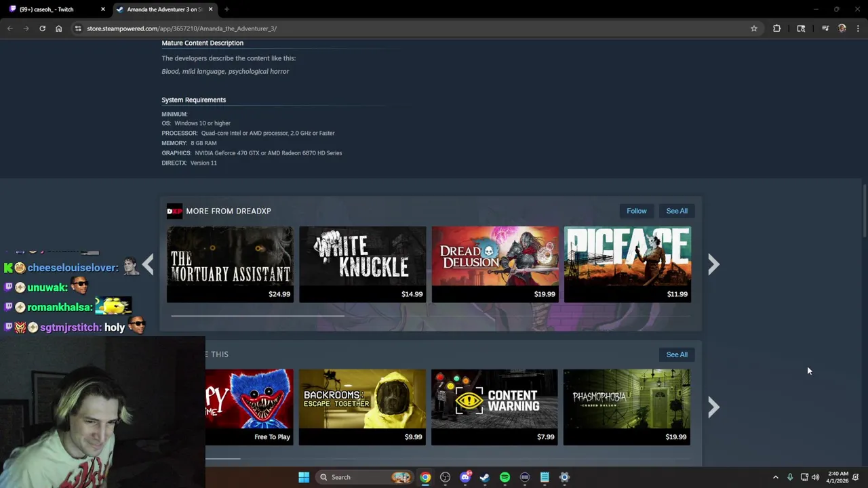
Task: Open the media controls toolbar icon
Action: tap(825, 28)
